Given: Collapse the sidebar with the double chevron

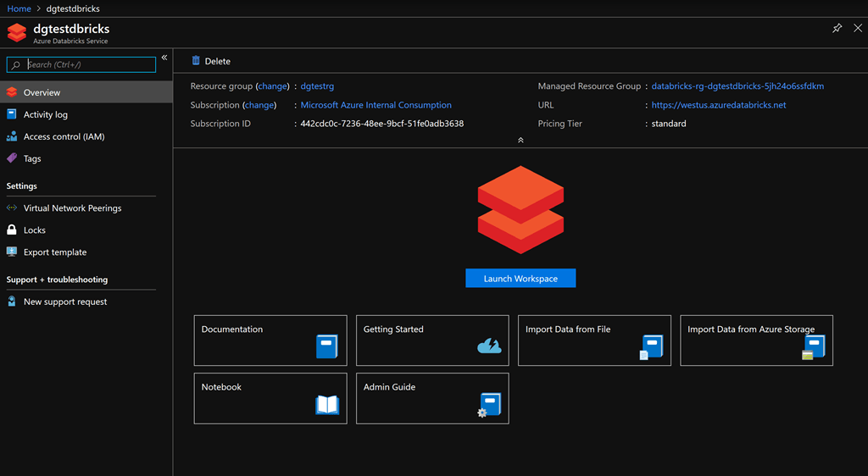Looking at the screenshot, I should pyautogui.click(x=164, y=58).
